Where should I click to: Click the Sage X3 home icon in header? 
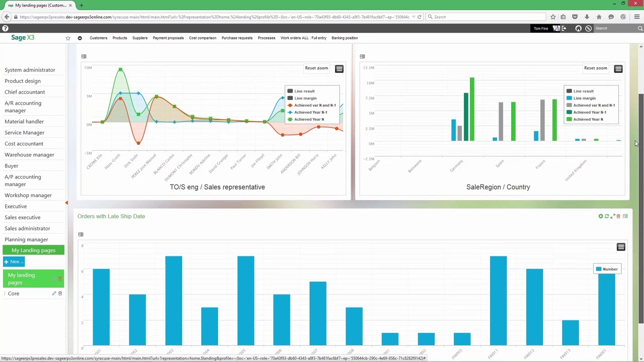click(x=578, y=28)
